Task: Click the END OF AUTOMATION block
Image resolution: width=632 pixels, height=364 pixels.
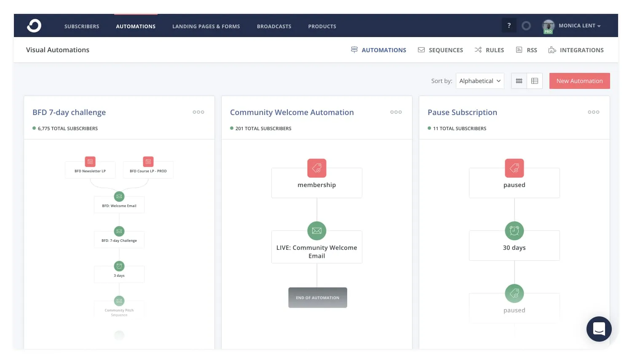Action: 318,297
